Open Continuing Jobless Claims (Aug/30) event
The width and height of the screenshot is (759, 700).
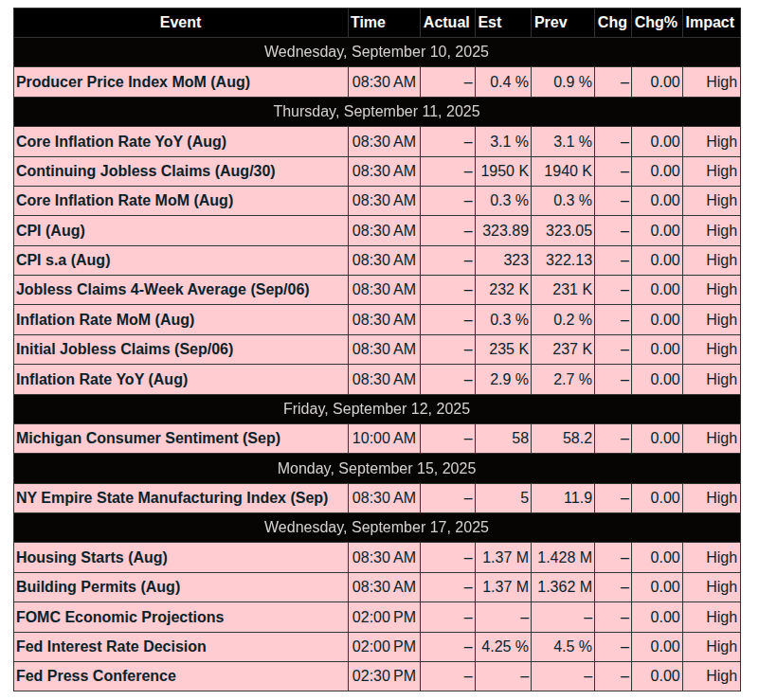pos(146,171)
